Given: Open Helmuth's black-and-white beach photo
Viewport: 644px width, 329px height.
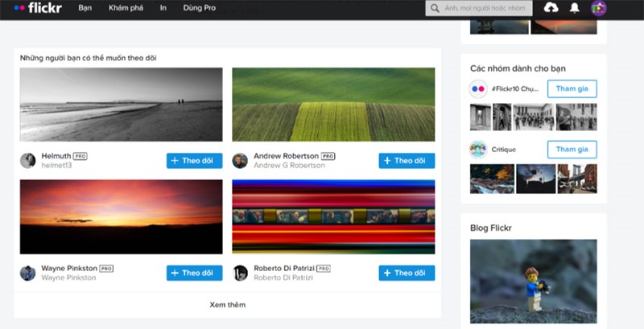Looking at the screenshot, I should [x=122, y=105].
